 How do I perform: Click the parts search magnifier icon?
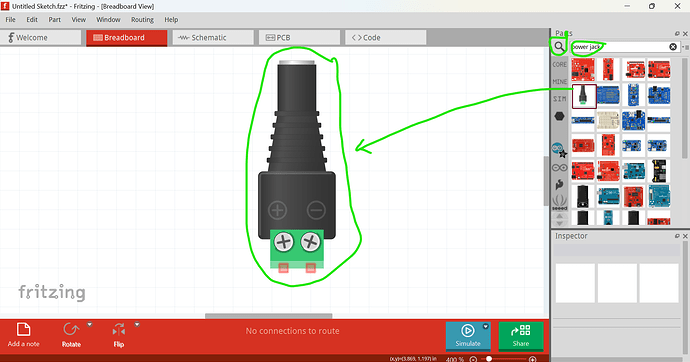559,47
